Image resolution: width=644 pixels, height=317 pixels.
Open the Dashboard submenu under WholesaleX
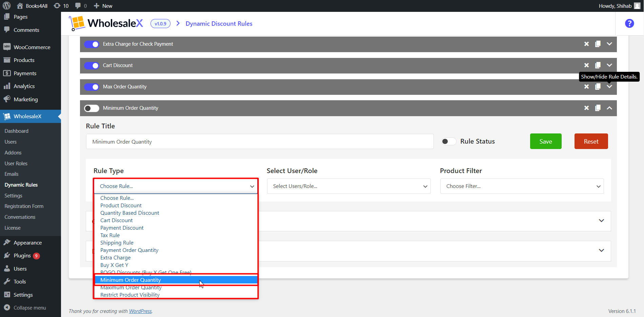(17, 131)
